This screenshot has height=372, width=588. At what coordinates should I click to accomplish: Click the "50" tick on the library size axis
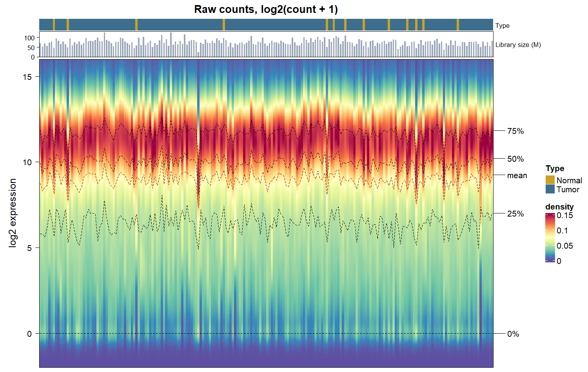pyautogui.click(x=31, y=48)
